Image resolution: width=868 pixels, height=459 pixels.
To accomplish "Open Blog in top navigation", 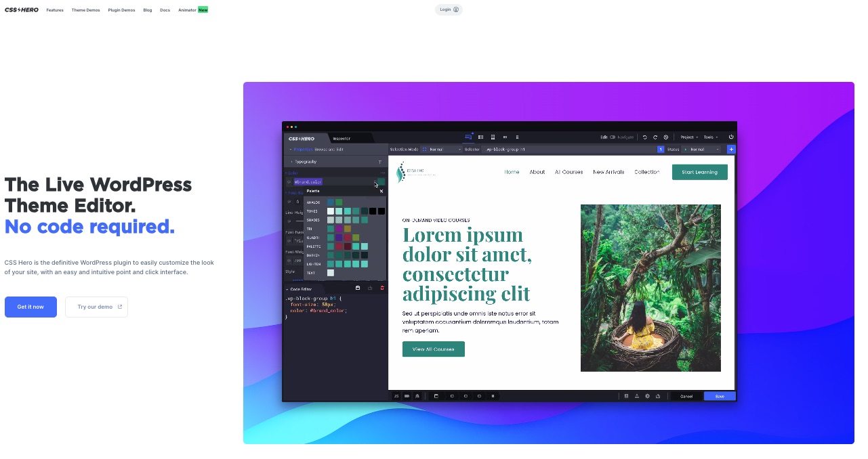I will click(148, 10).
